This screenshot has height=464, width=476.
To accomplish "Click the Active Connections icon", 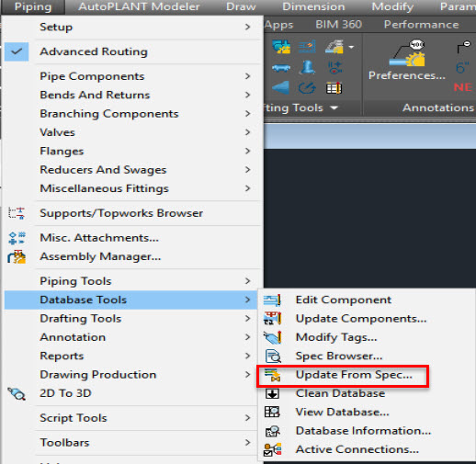I will (272, 449).
